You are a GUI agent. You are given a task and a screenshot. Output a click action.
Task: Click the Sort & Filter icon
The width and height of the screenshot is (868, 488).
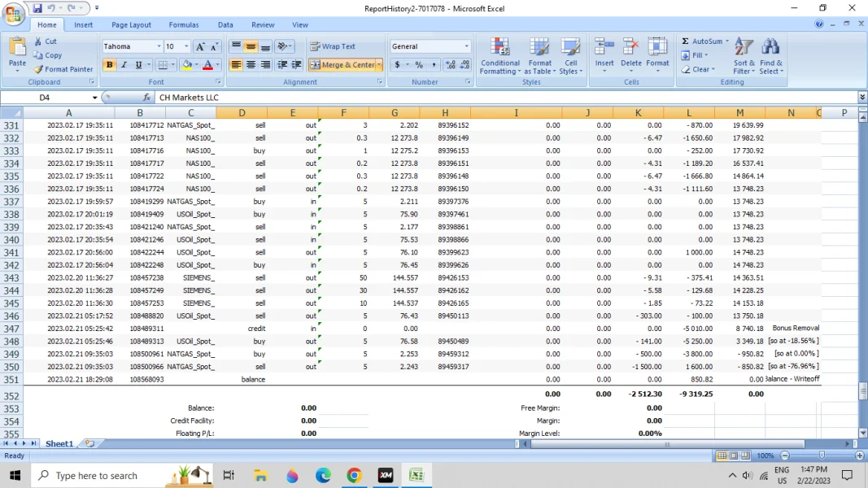click(x=744, y=47)
